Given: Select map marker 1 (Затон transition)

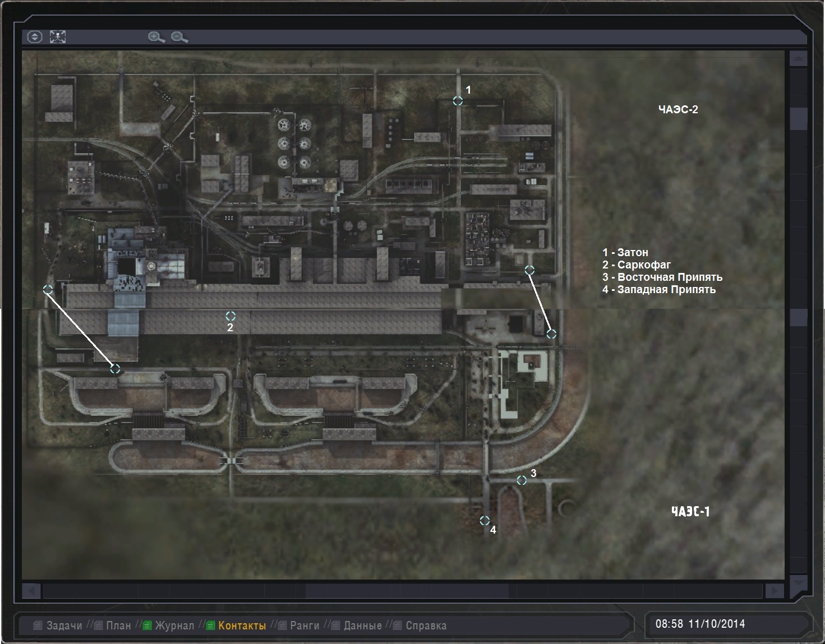Looking at the screenshot, I should point(458,101).
